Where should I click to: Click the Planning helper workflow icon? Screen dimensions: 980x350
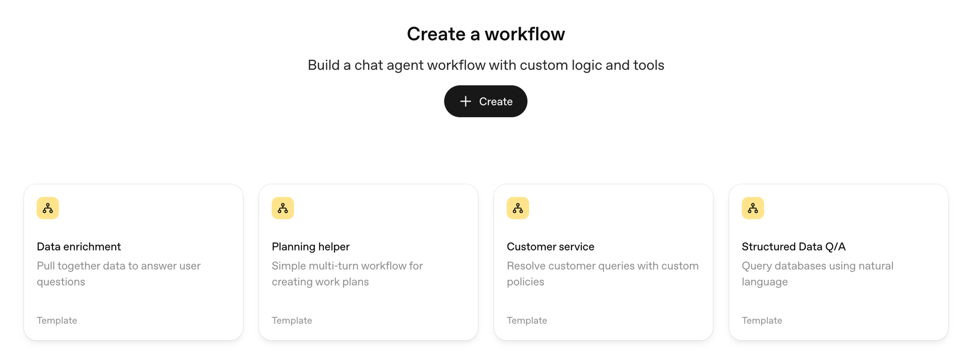click(x=283, y=208)
